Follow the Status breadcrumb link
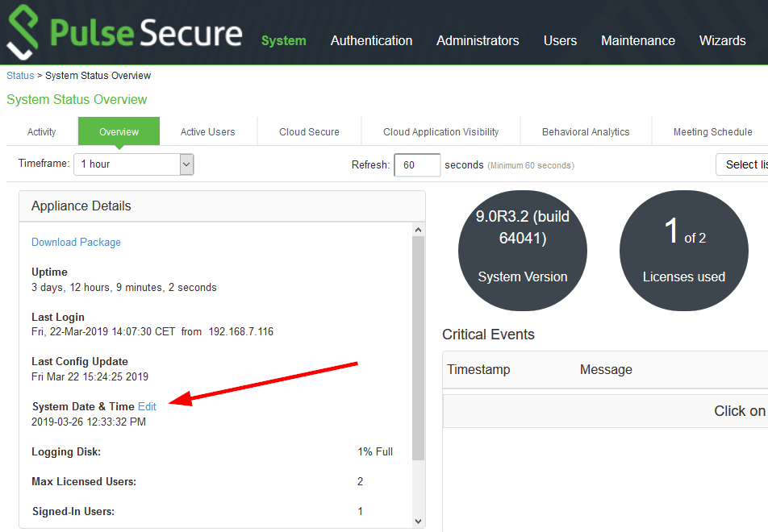The image size is (768, 532). click(20, 76)
